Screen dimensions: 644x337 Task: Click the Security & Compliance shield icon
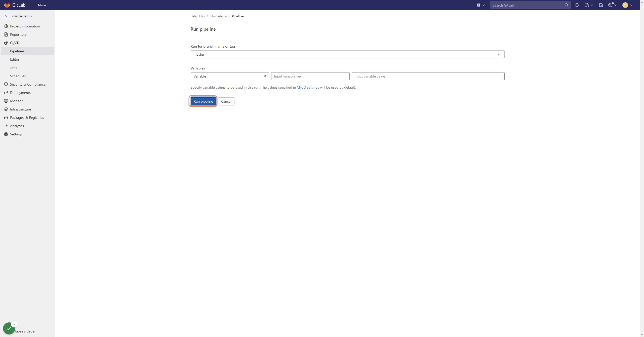tap(6, 84)
